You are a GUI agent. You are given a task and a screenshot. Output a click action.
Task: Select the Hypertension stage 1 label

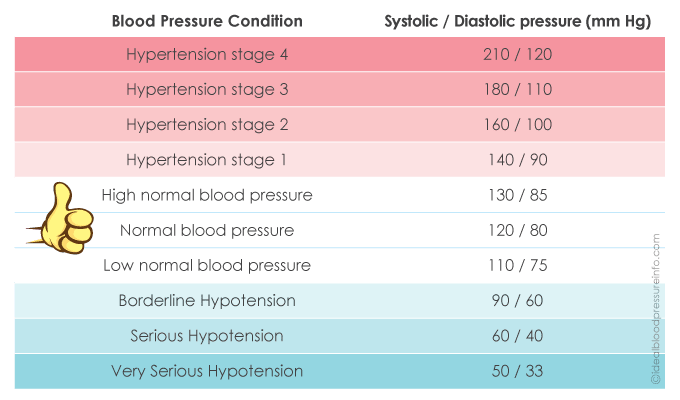coord(207,159)
